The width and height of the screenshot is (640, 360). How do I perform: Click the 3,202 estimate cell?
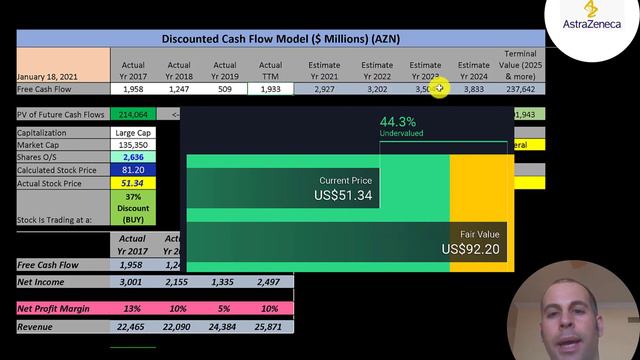pyautogui.click(x=377, y=89)
